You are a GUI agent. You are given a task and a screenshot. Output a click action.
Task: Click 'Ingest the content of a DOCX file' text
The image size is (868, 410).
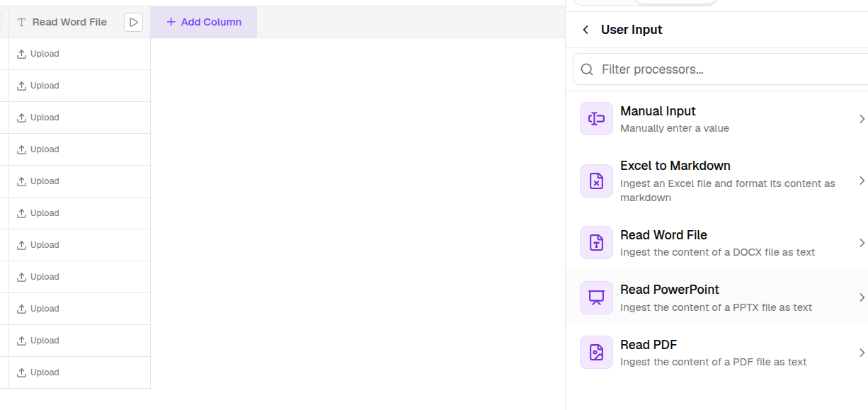point(717,252)
